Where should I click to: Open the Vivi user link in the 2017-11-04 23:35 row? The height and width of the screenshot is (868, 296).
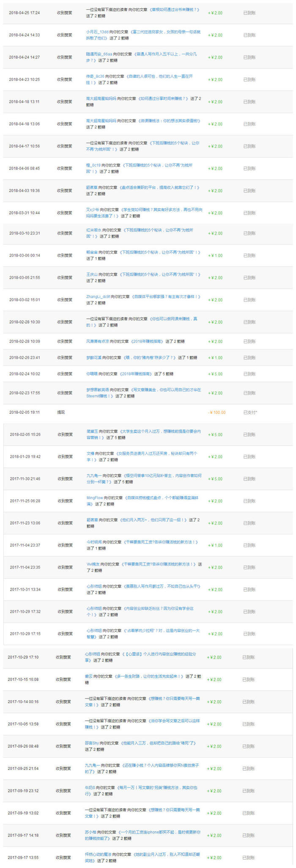coord(94,564)
